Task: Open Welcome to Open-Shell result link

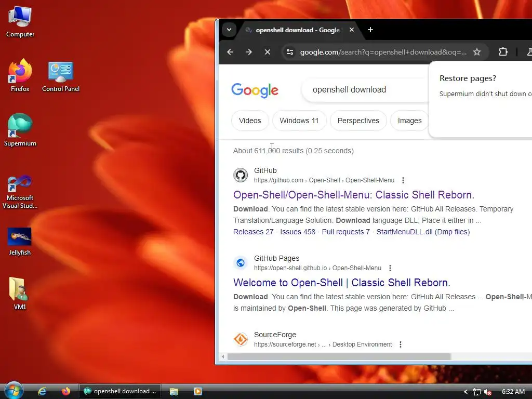Action: (x=342, y=283)
